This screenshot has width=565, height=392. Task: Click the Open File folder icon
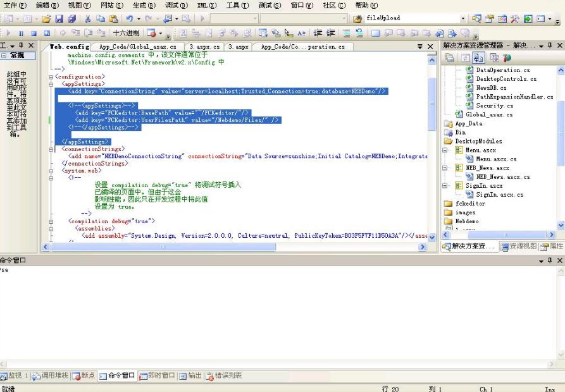point(46,19)
